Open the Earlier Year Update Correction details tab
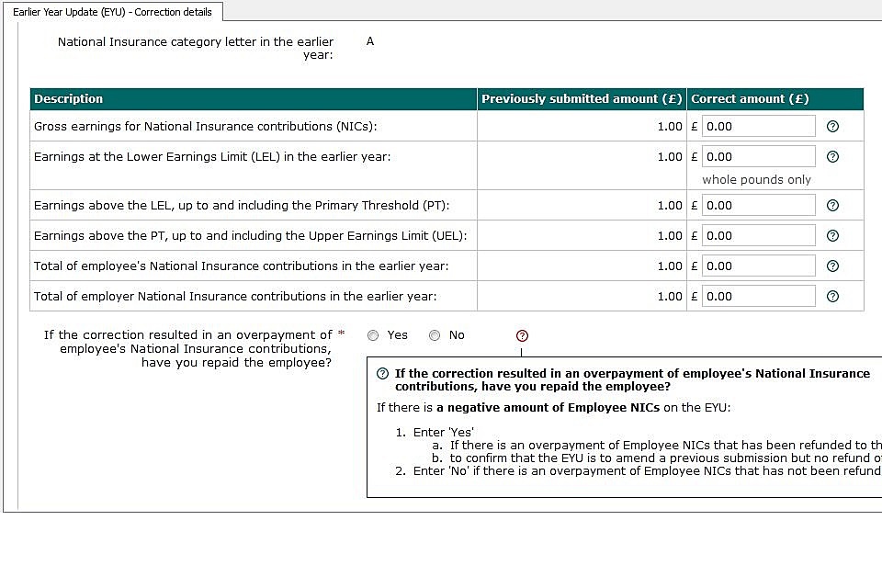 click(112, 12)
